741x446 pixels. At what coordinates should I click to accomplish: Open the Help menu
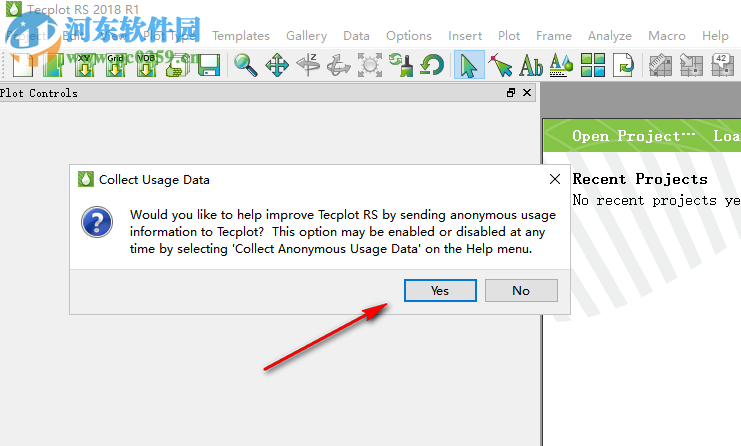point(715,36)
